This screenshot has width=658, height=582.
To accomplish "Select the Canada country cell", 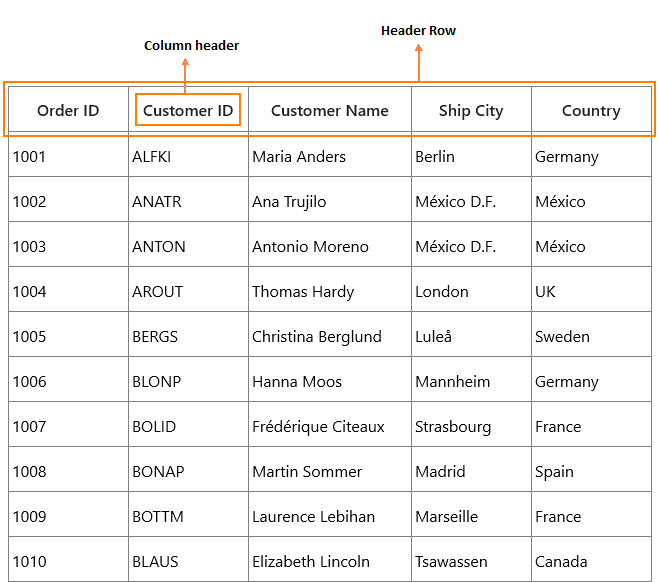I will (591, 561).
